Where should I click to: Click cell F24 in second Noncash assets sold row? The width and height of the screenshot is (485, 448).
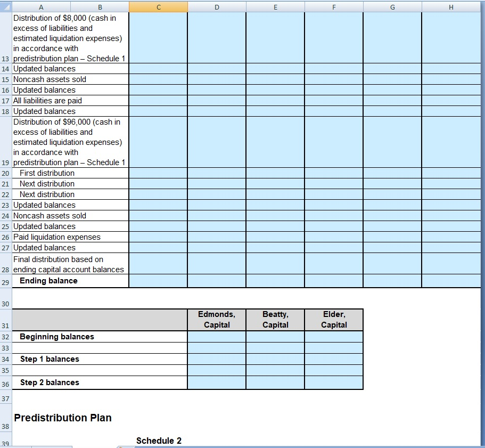(334, 216)
